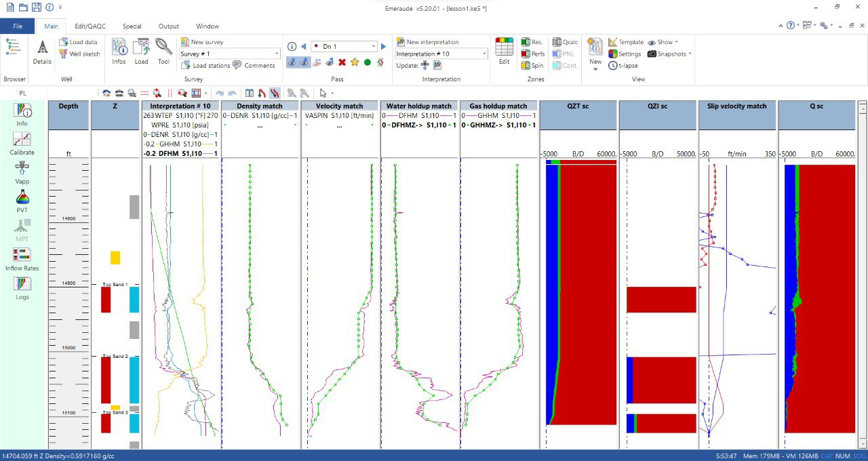Open Inflow Rates in the sidebar
The width and height of the screenshot is (868, 461).
[22, 260]
